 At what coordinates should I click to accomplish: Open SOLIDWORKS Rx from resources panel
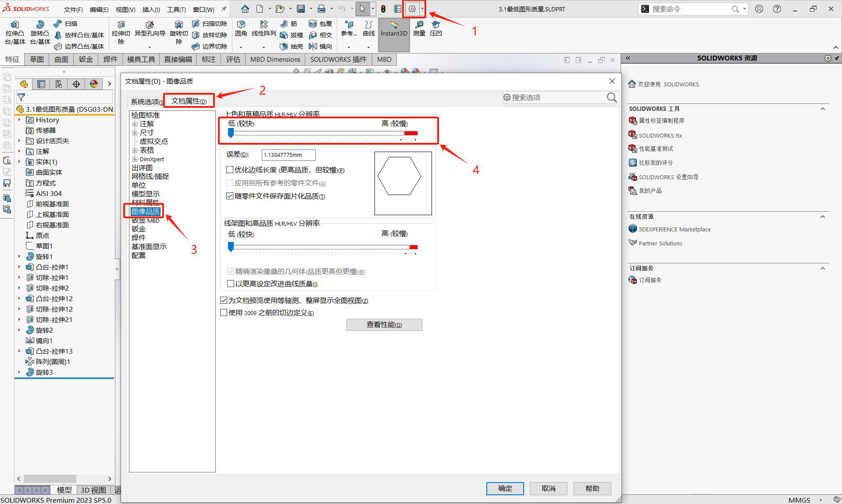pyautogui.click(x=660, y=135)
